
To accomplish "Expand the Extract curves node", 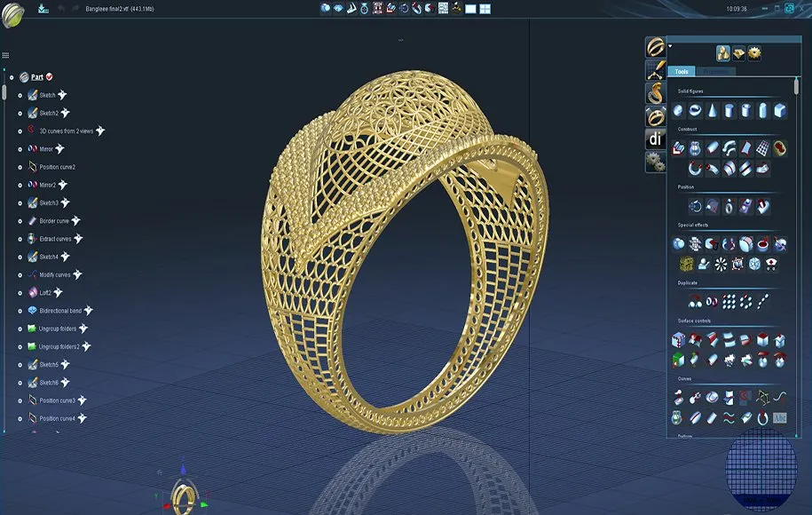I will pyautogui.click(x=20, y=239).
